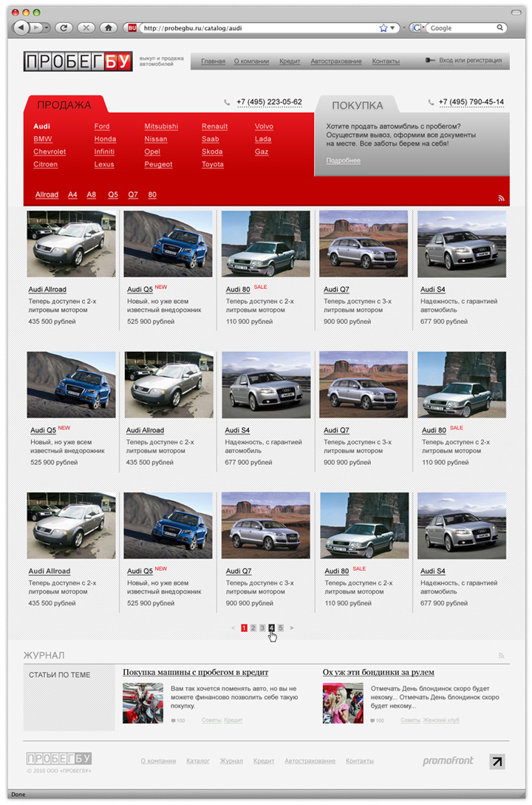Click the key icon next to login
The width and height of the screenshot is (532, 805).
point(430,60)
